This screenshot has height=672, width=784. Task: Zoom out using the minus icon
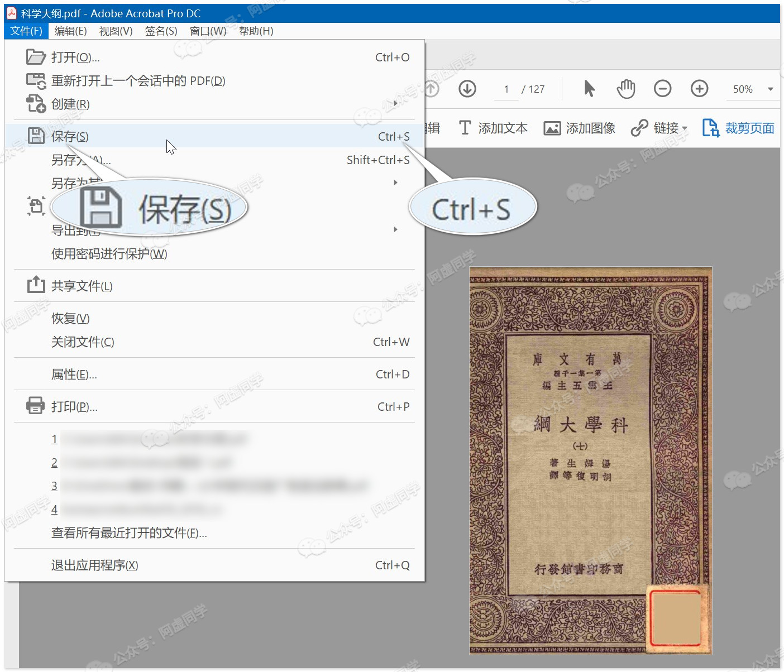coord(663,88)
